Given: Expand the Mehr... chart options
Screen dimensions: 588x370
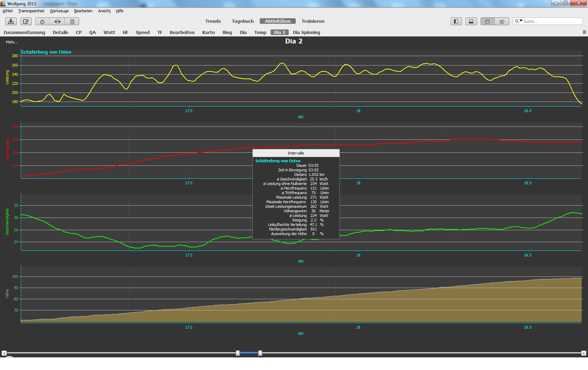Looking at the screenshot, I should coord(12,42).
